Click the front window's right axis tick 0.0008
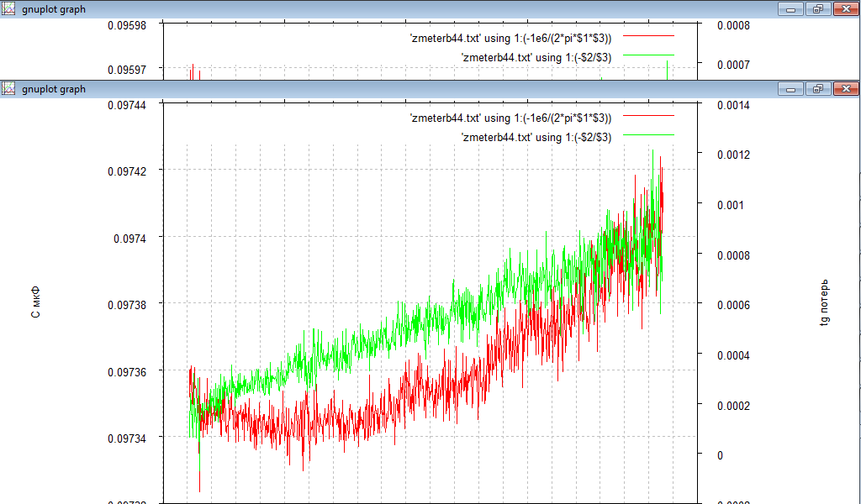The image size is (861, 504). (x=733, y=255)
